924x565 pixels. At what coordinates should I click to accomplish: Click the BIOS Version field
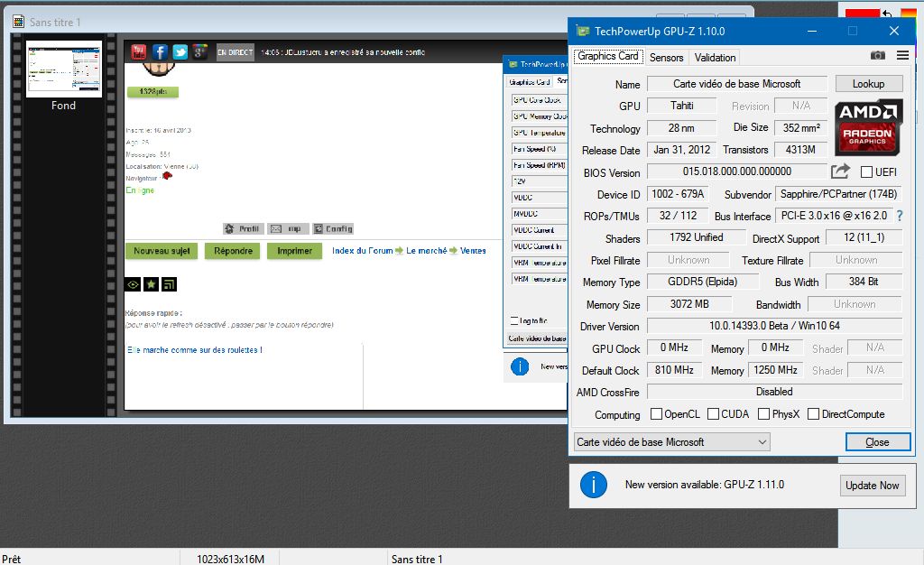point(736,171)
